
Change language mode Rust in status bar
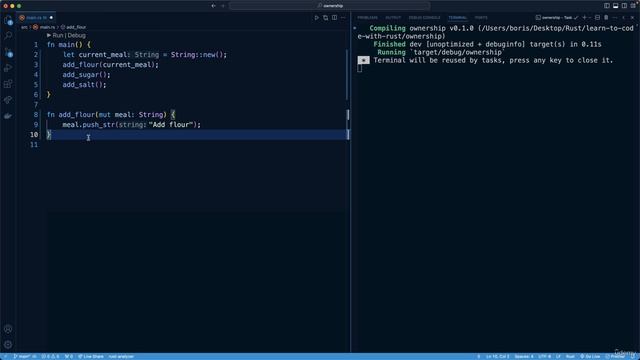tap(570, 356)
